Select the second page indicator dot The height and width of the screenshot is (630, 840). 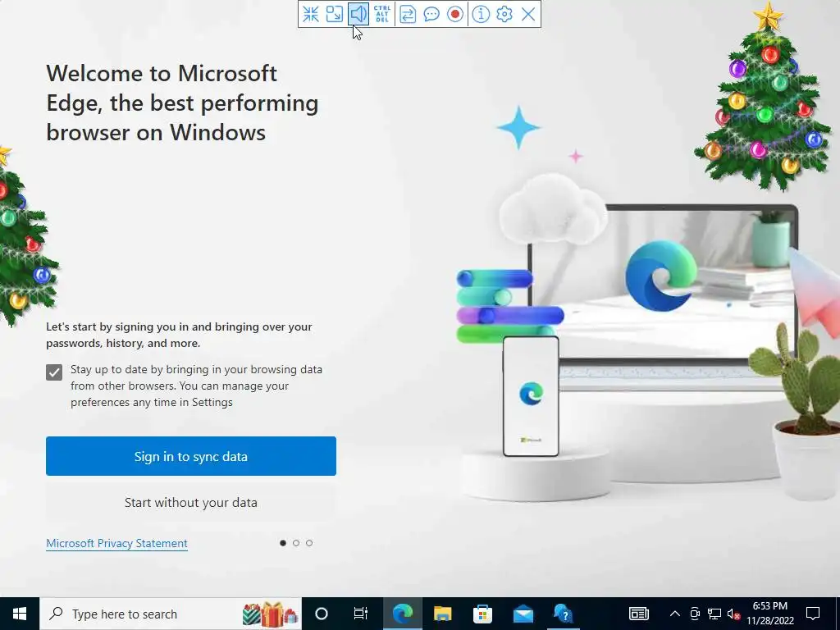[x=296, y=543]
